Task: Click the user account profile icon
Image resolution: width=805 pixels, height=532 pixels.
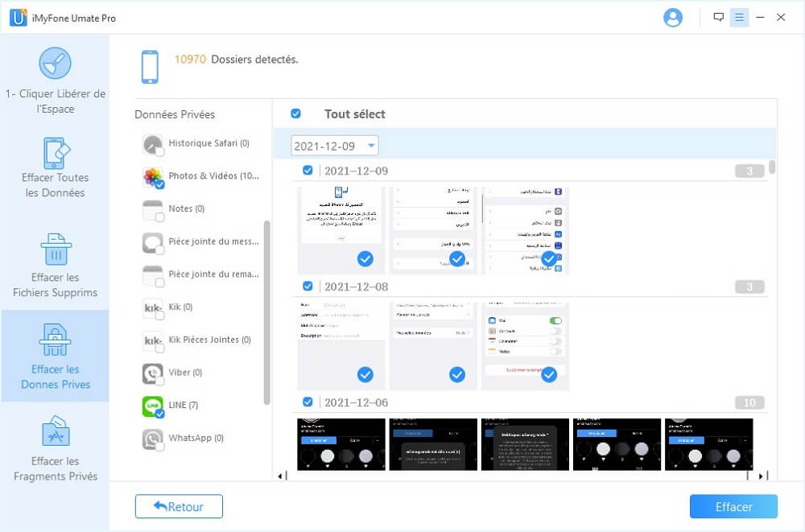Action: (672, 18)
